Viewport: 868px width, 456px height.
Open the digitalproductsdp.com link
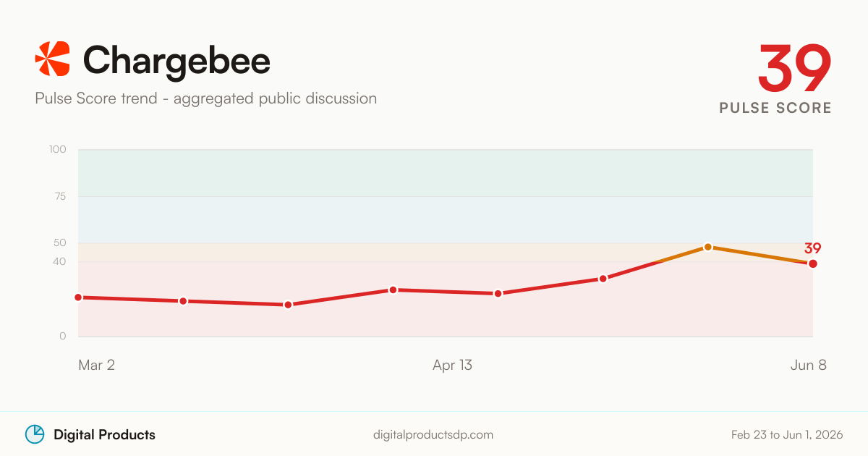coord(433,435)
